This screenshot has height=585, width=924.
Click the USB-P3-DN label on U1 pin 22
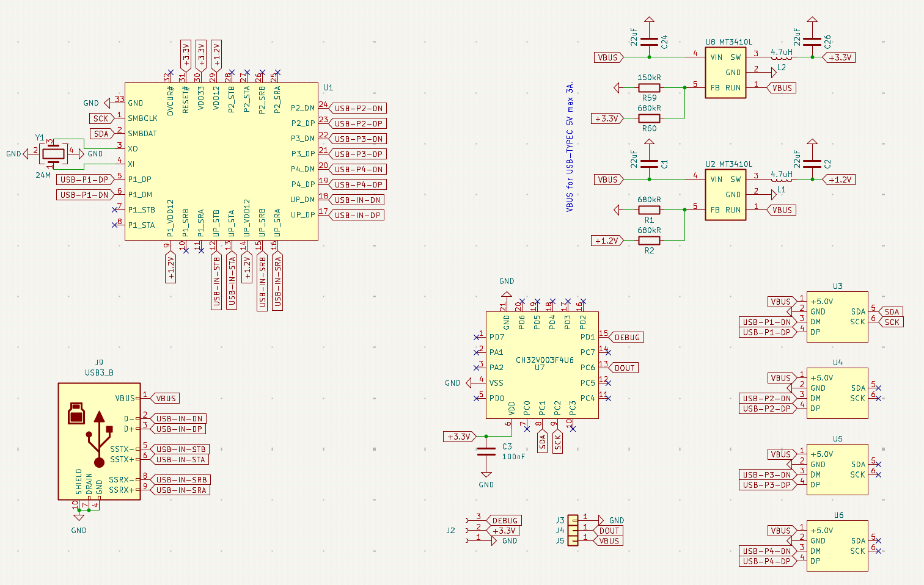tap(358, 139)
